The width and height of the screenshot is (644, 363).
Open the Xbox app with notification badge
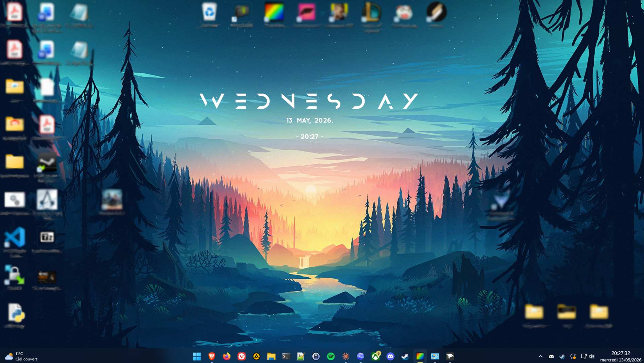[x=375, y=356]
